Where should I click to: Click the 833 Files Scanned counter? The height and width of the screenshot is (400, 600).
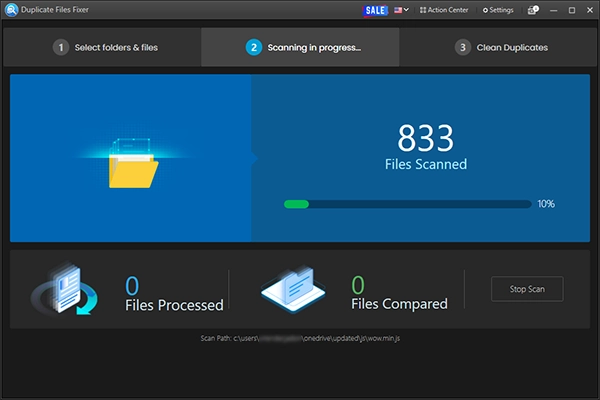pyautogui.click(x=426, y=147)
